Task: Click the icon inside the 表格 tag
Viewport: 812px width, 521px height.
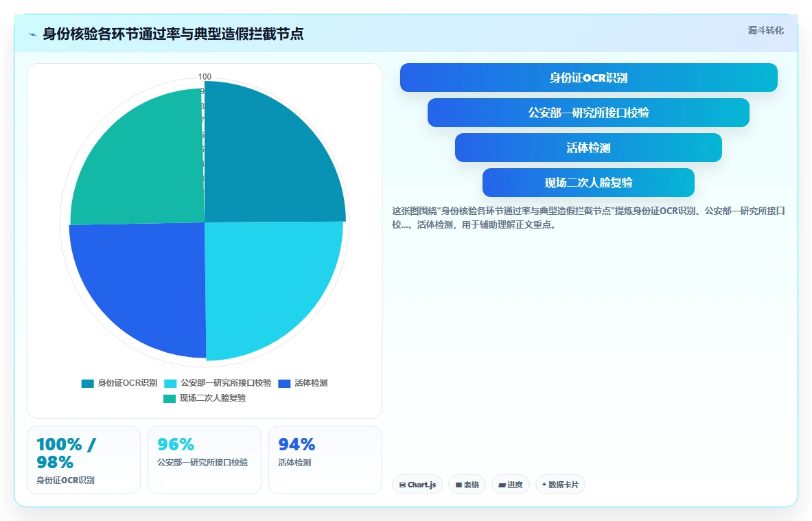Action: point(459,485)
